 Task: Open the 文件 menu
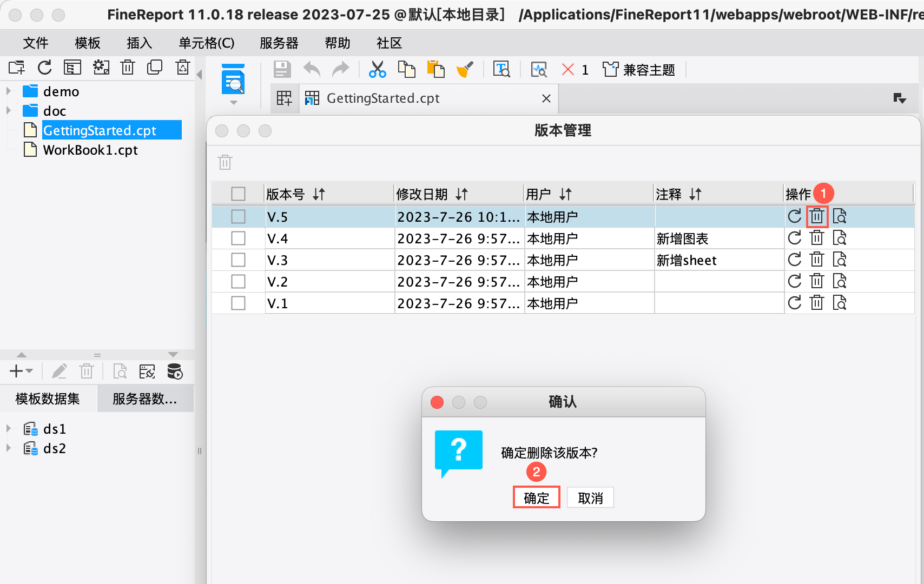pyautogui.click(x=36, y=43)
